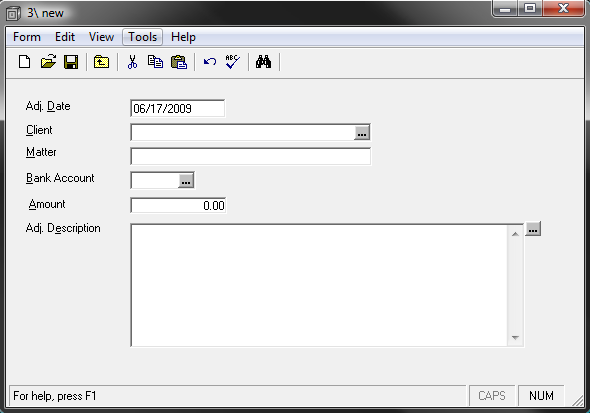Run spell check with the ABC checkmark icon

pyautogui.click(x=233, y=62)
